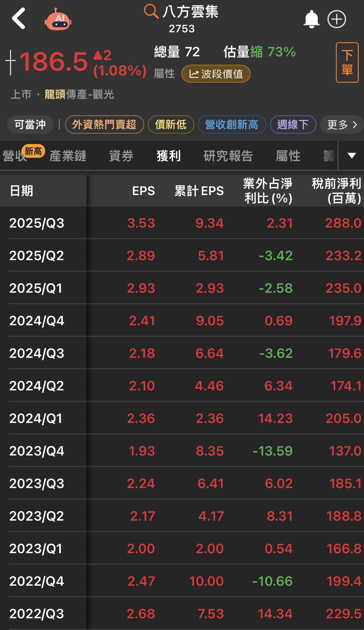Select the 外資熱門賣超 filter tag
364x630 pixels.
[x=104, y=125]
